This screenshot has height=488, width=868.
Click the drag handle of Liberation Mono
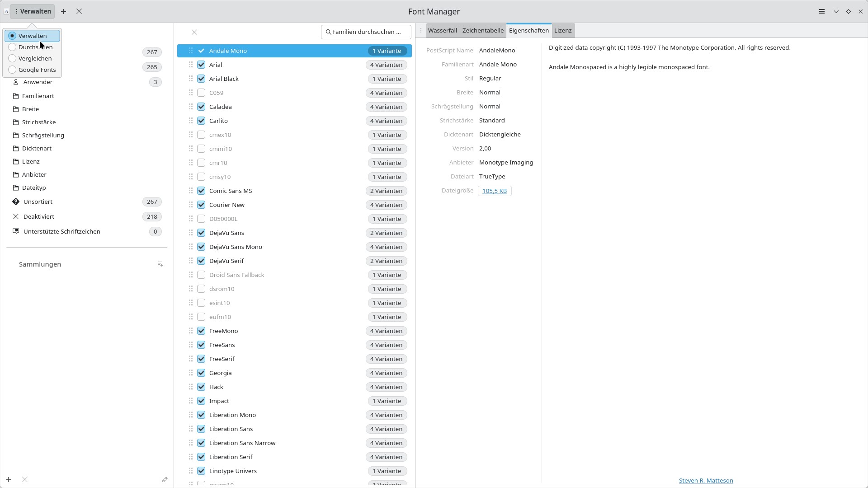coord(191,415)
